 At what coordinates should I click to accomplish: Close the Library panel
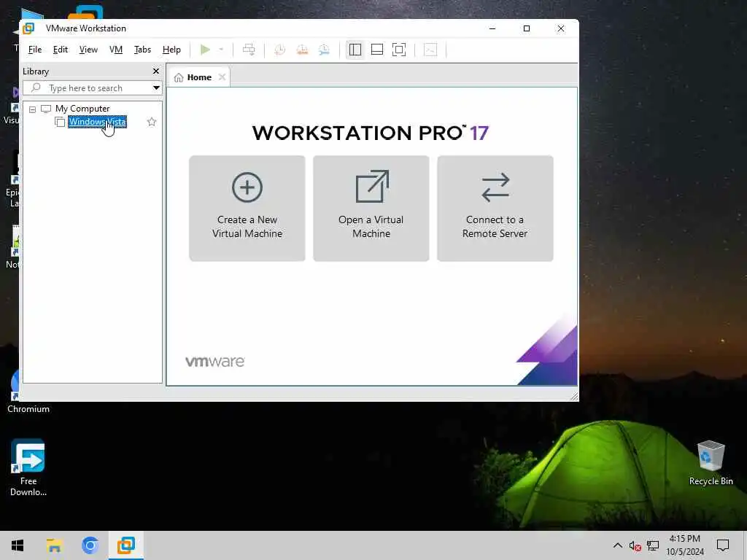tap(156, 71)
